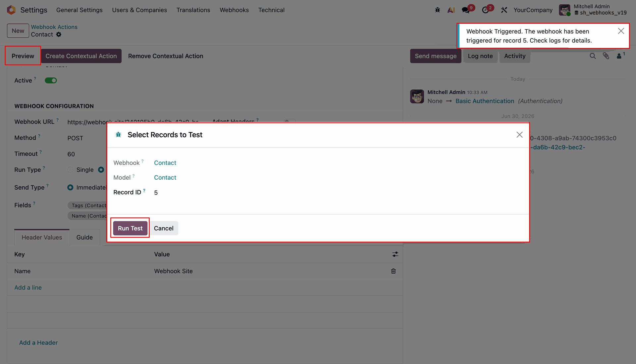This screenshot has width=636, height=364.
Task: Open the gear actions menu beside Contact
Action: click(59, 34)
